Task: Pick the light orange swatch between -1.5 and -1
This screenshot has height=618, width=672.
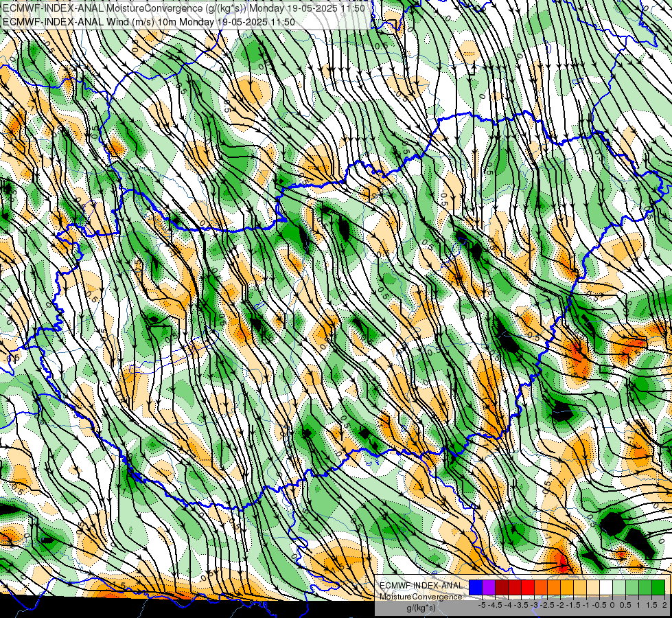Action: (580, 587)
